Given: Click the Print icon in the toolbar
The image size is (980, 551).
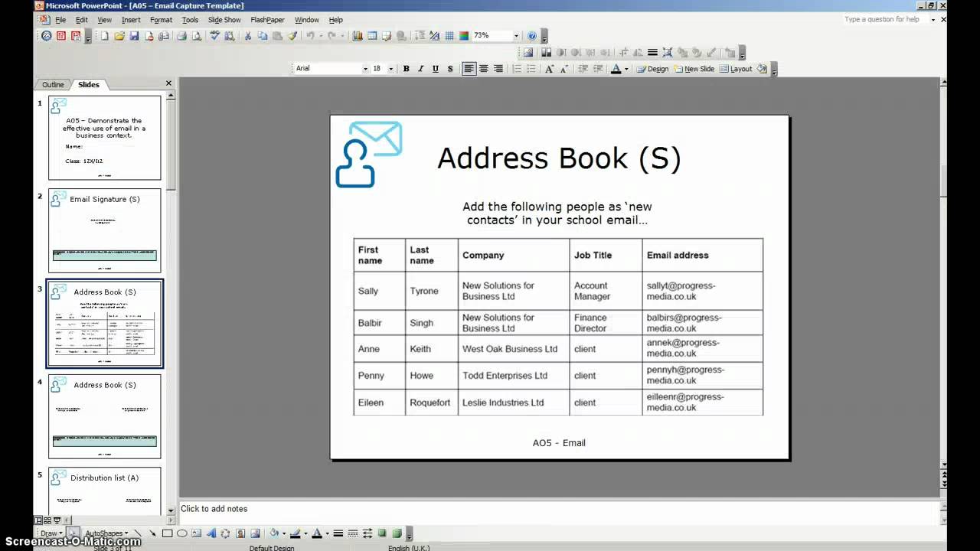Looking at the screenshot, I should [181, 35].
